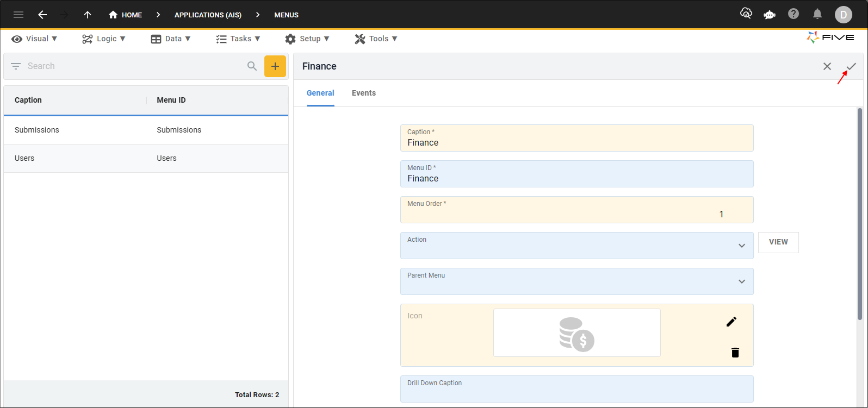The image size is (868, 408).
Task: Expand the Action dropdown
Action: tap(741, 246)
